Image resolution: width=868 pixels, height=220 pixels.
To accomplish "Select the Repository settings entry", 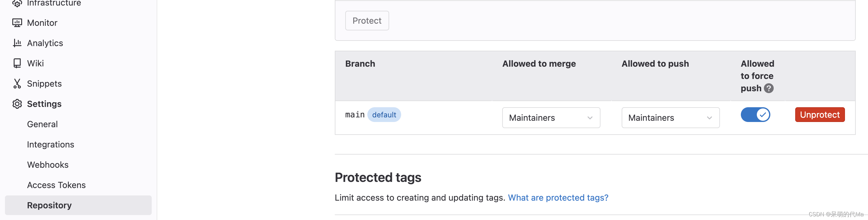I will click(x=49, y=205).
